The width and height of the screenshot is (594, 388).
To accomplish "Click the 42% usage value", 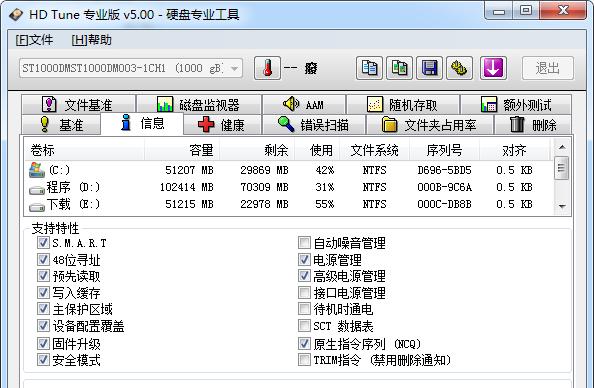I will tap(325, 170).
